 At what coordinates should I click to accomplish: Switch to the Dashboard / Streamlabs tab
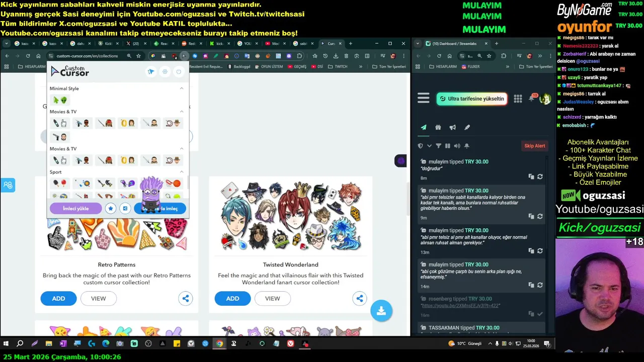pyautogui.click(x=456, y=43)
